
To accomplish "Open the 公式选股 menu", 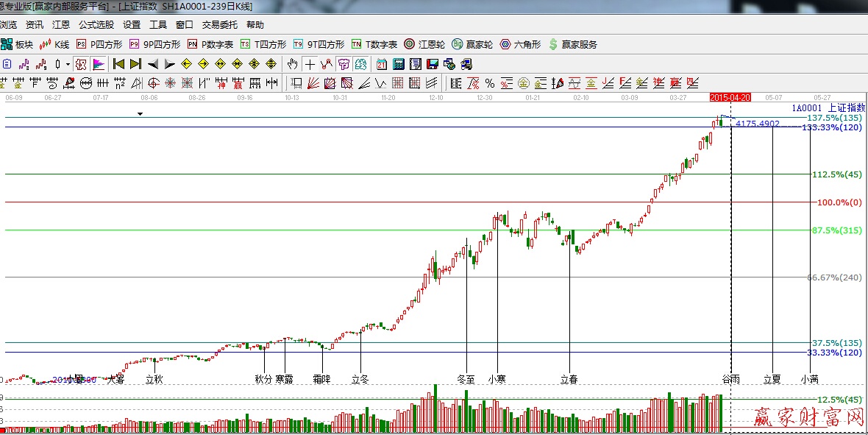I will click(x=96, y=24).
